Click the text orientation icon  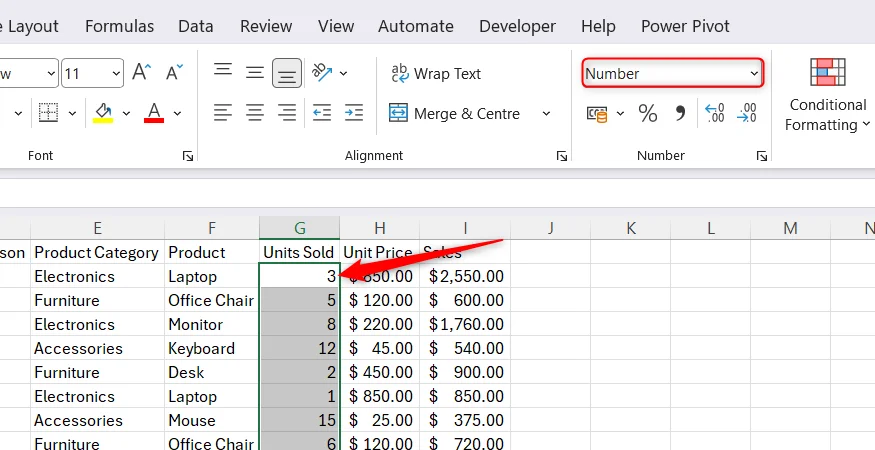click(x=322, y=73)
